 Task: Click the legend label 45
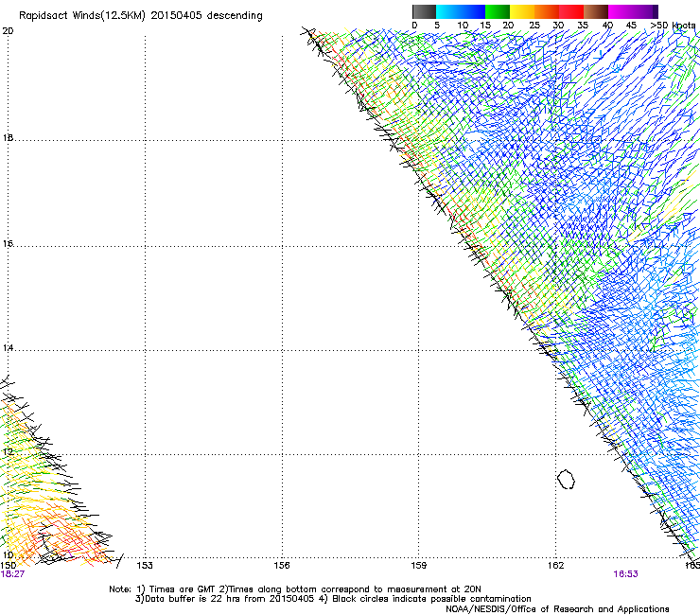(x=631, y=26)
